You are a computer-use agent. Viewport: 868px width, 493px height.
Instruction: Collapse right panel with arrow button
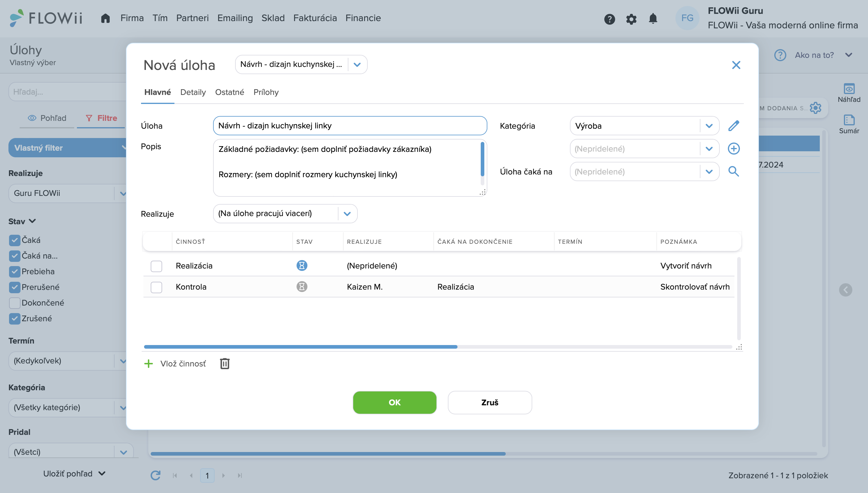[x=845, y=290]
